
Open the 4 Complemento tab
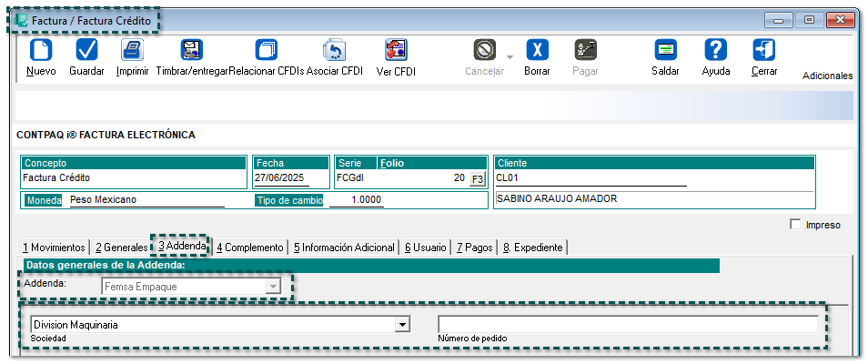(249, 248)
